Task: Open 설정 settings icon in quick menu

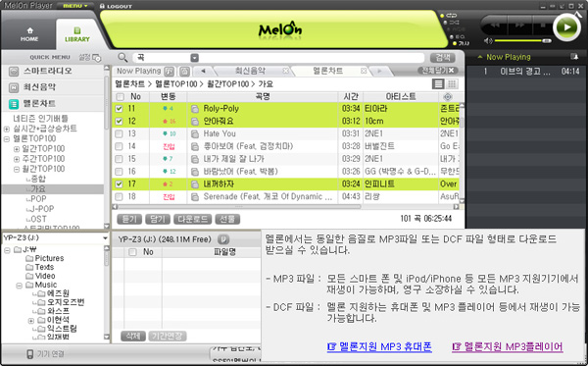Action: tap(90, 58)
